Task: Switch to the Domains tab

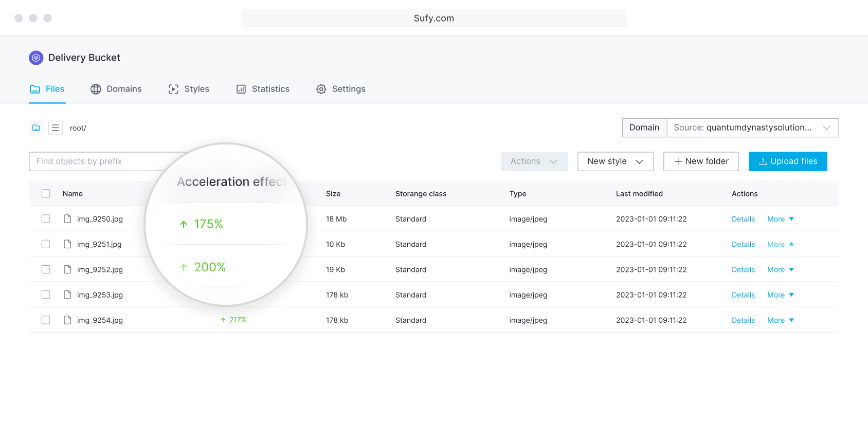Action: (x=116, y=89)
